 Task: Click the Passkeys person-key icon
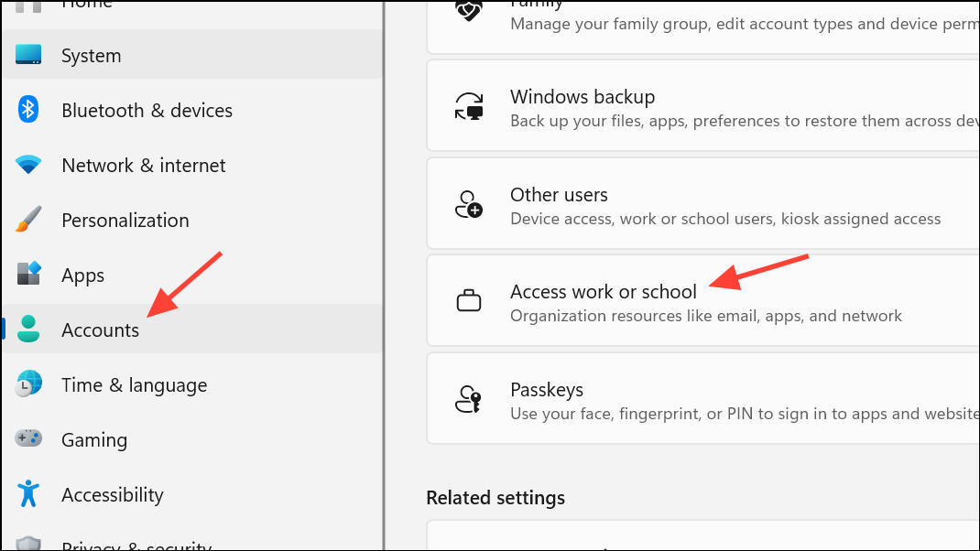click(469, 399)
